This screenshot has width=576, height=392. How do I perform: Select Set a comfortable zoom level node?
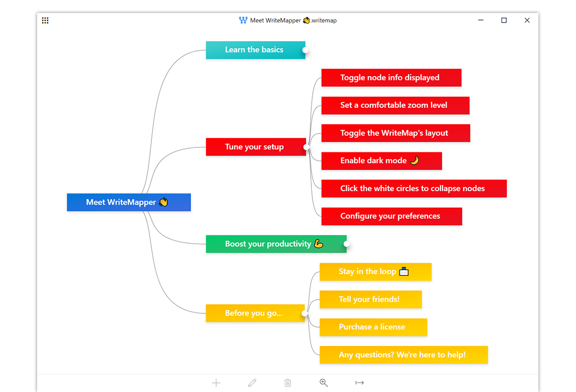395,105
